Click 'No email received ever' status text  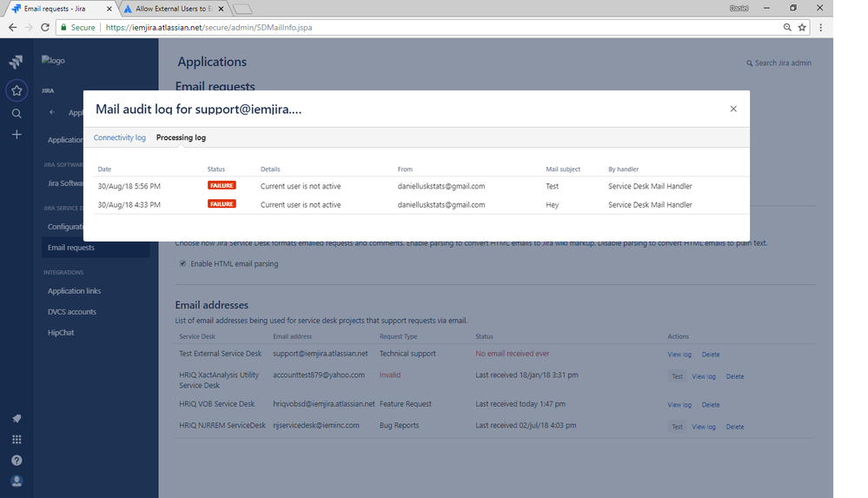coord(512,354)
